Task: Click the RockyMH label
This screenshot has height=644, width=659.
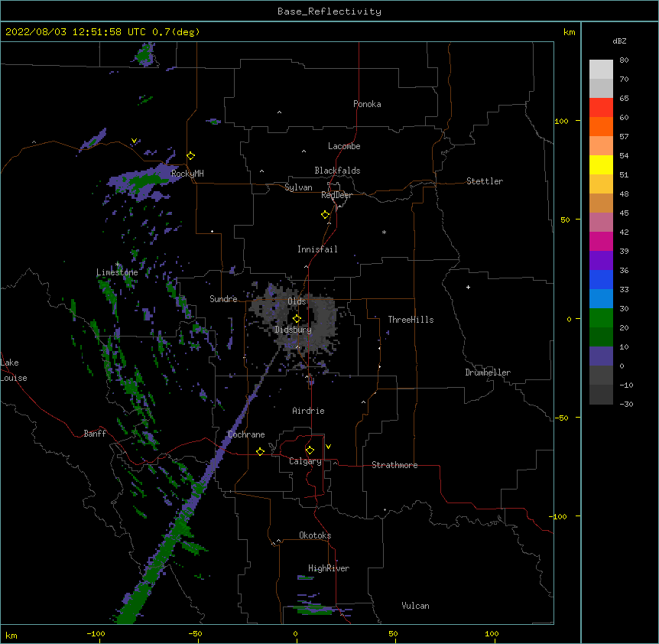Action: tap(187, 174)
